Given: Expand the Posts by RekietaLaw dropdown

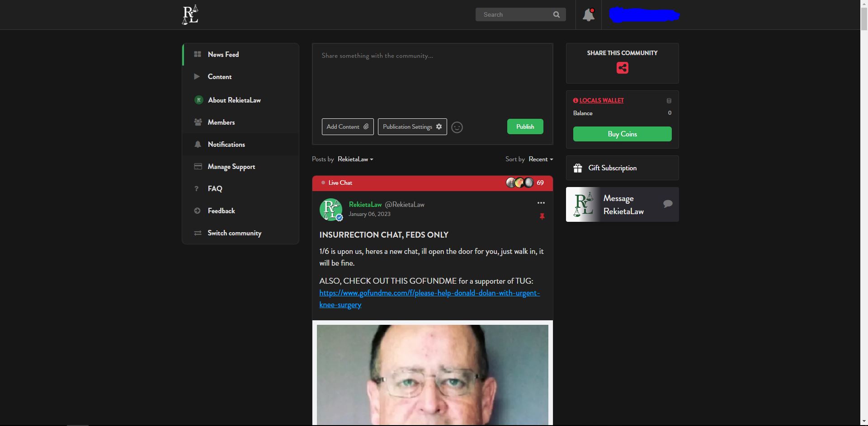Looking at the screenshot, I should point(355,159).
